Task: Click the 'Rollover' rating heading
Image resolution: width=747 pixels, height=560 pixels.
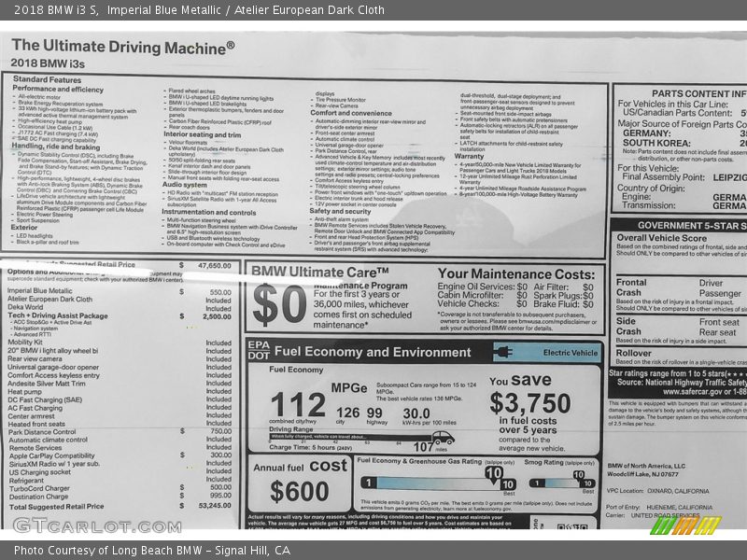Action: coord(633,353)
